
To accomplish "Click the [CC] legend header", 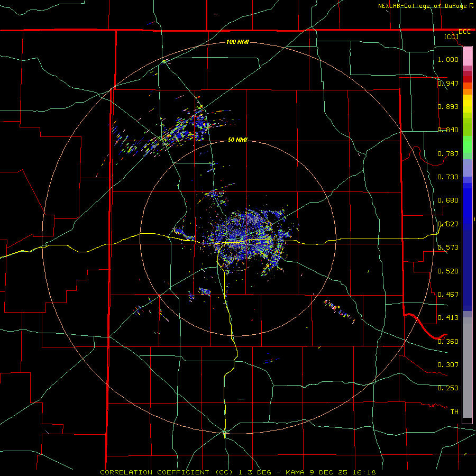I will tap(452, 36).
